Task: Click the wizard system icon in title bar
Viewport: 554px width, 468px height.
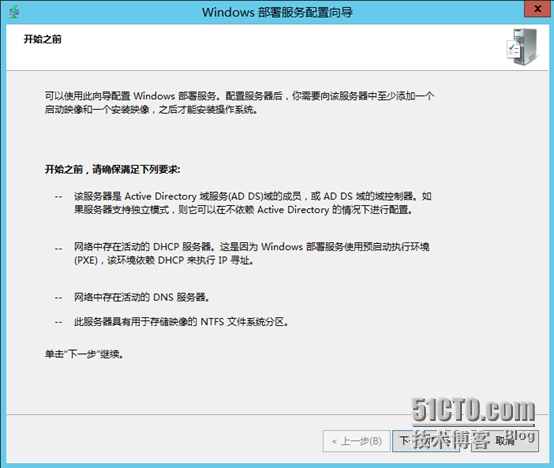Action: pos(14,12)
